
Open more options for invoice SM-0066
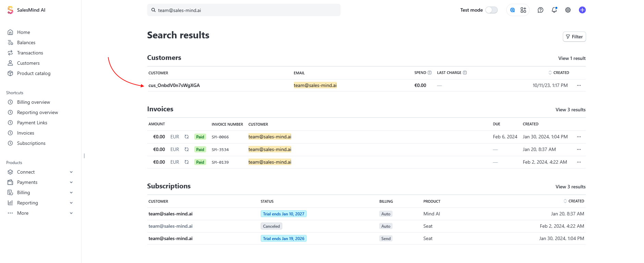pyautogui.click(x=579, y=137)
